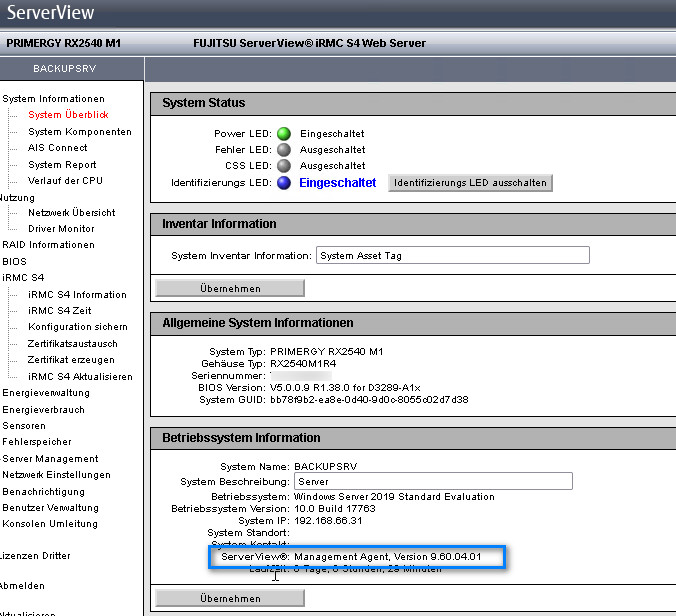Open Fehlerspeicher section

[37, 442]
